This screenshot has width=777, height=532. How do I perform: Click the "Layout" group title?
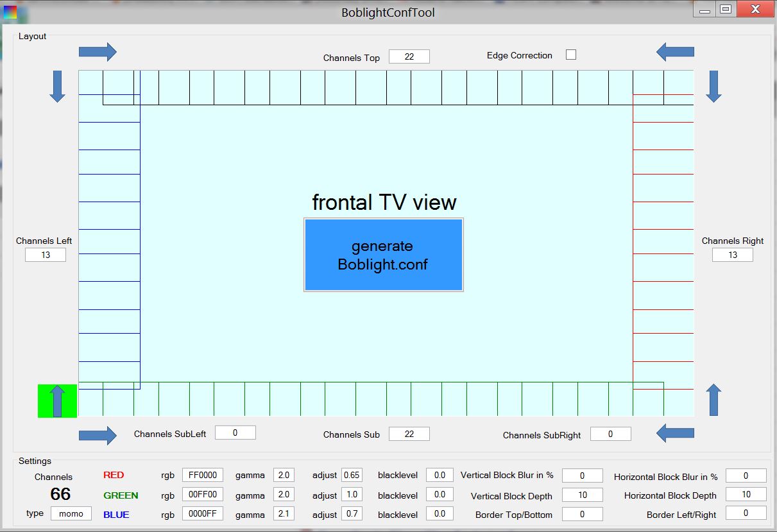[32, 36]
